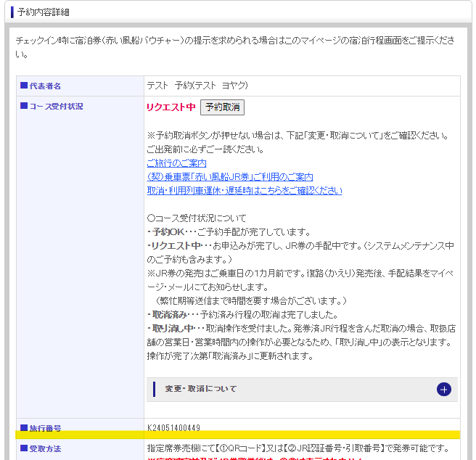The height and width of the screenshot is (460, 476).
Task: Click the ・取消済み explanation line
Action: point(242,315)
